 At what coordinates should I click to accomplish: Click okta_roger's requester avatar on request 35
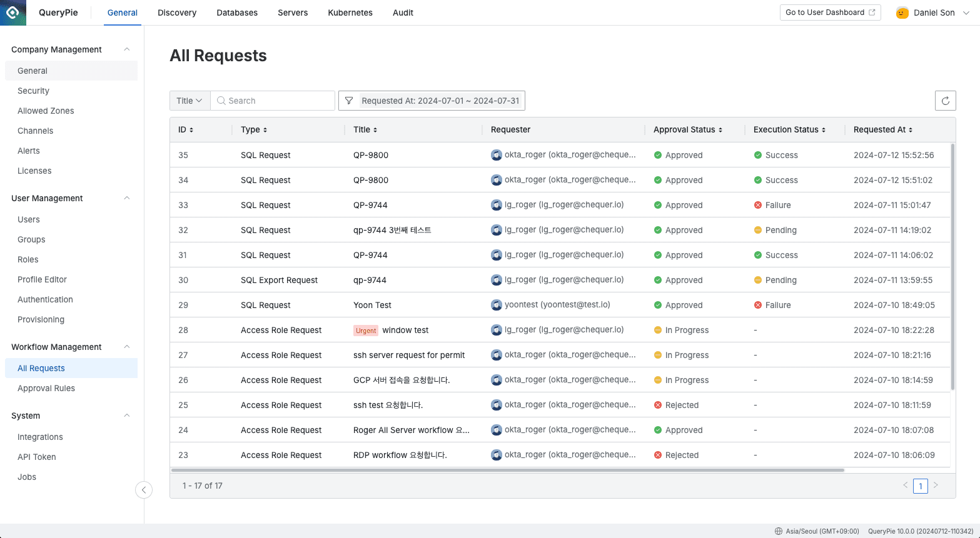click(497, 154)
